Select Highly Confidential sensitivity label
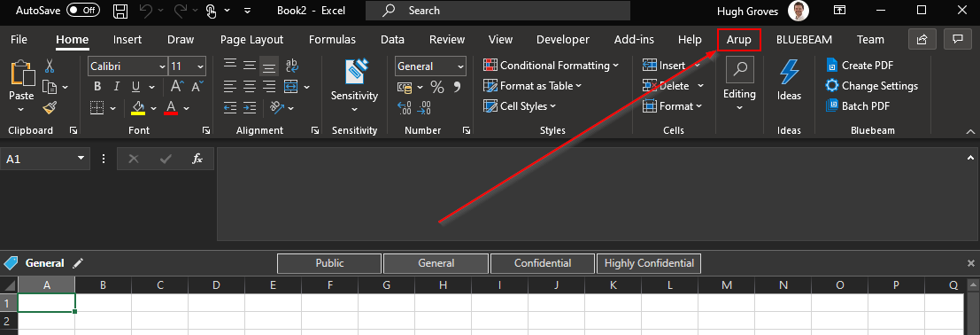 click(650, 263)
